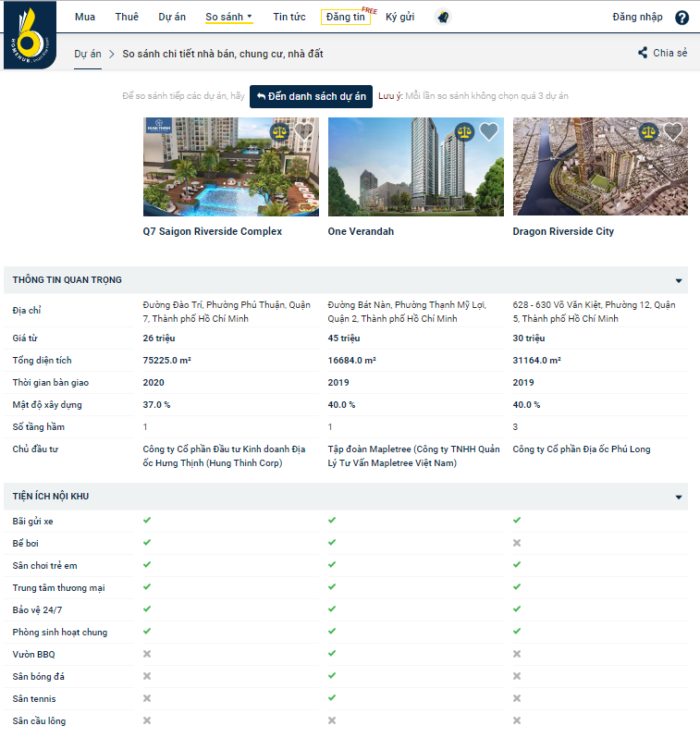Favorite Q7 Saigon Riverside Complex with heart icon
The height and width of the screenshot is (738, 700).
click(303, 131)
